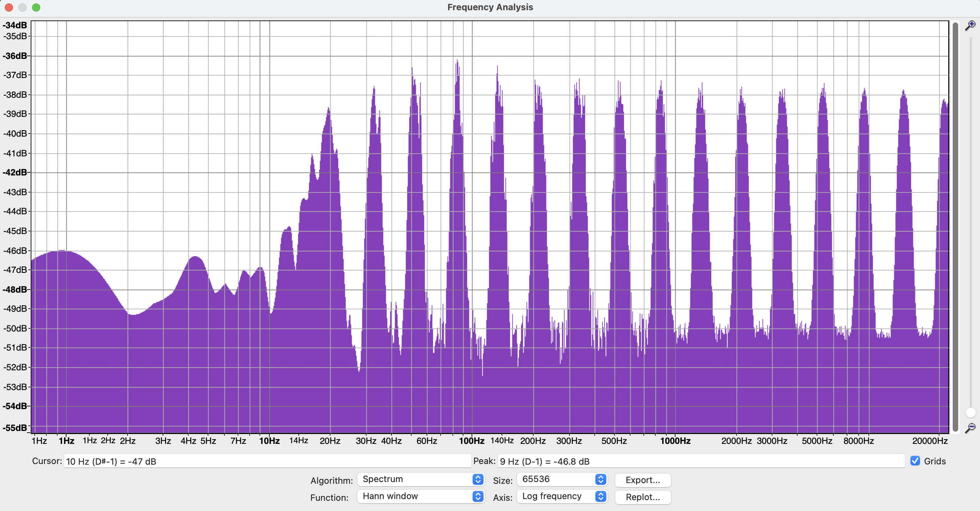Open the Algorithm Spectrum dropdown
Image resolution: width=980 pixels, height=511 pixels.
tap(420, 479)
